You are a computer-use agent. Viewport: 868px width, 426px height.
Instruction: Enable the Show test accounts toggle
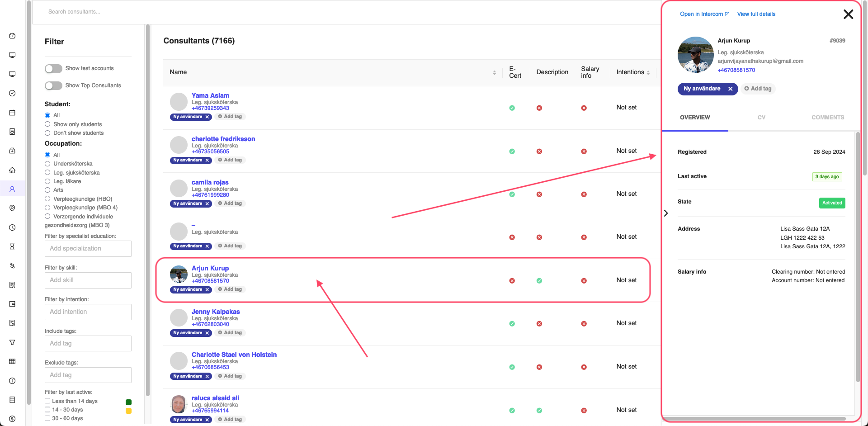tap(53, 69)
